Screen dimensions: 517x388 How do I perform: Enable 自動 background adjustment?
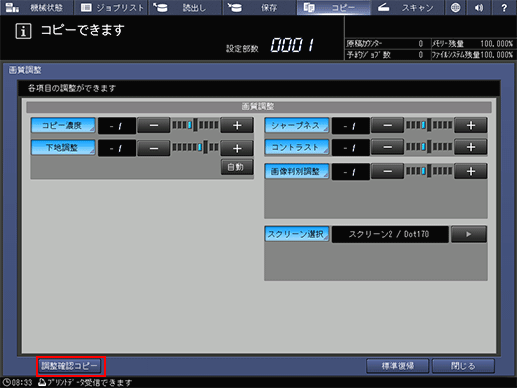[x=237, y=167]
